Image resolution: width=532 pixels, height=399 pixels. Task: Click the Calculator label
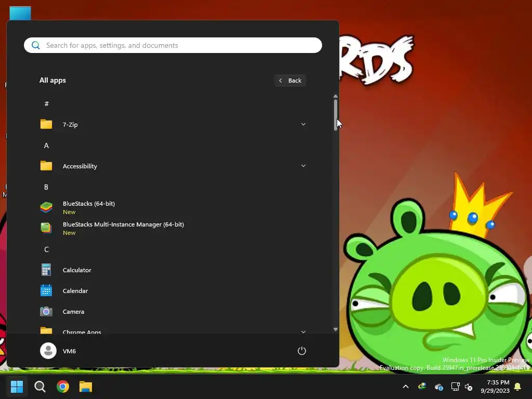pos(77,270)
